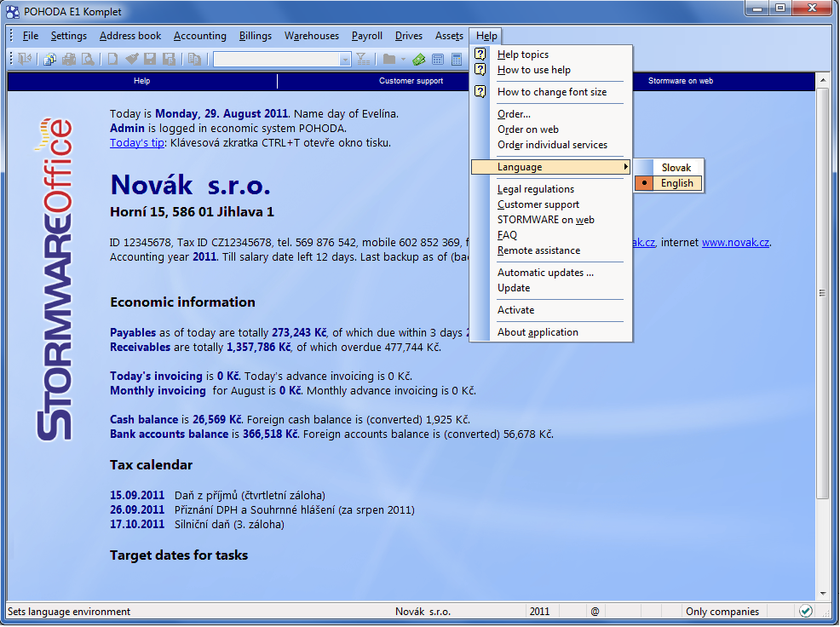Select the Activate menu entry
The width and height of the screenshot is (840, 627).
(551, 310)
